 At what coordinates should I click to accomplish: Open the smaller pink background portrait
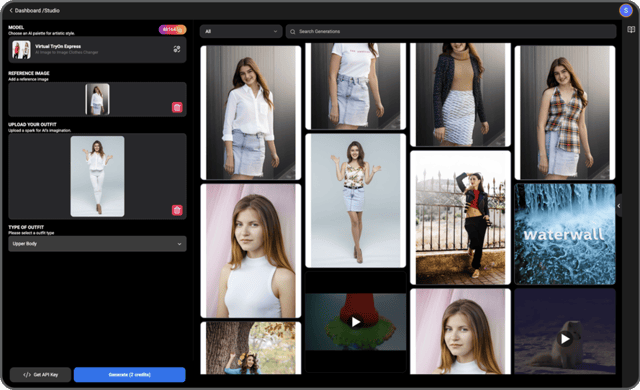coord(460,331)
